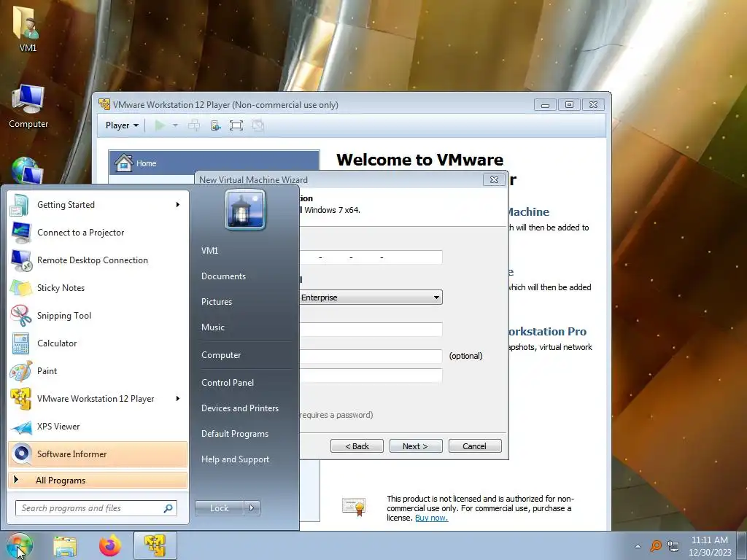Click the magnifier tray icon

tap(656, 545)
